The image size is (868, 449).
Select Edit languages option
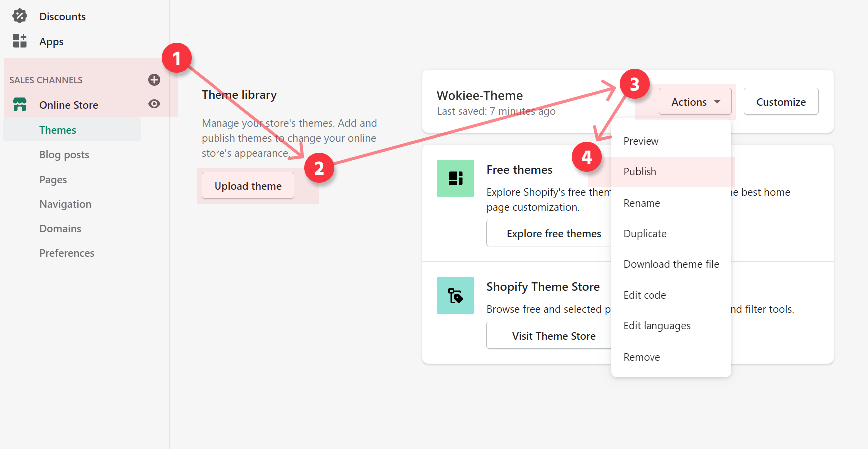[657, 325]
